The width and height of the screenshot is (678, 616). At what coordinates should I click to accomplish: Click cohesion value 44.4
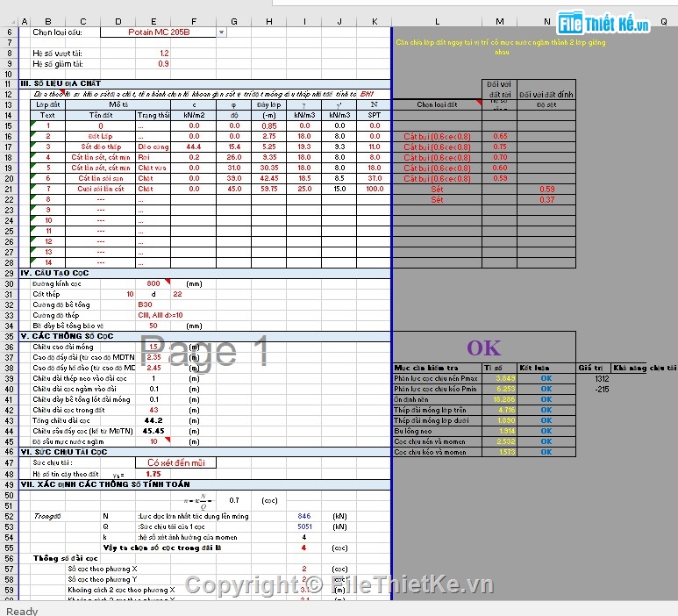[194, 147]
